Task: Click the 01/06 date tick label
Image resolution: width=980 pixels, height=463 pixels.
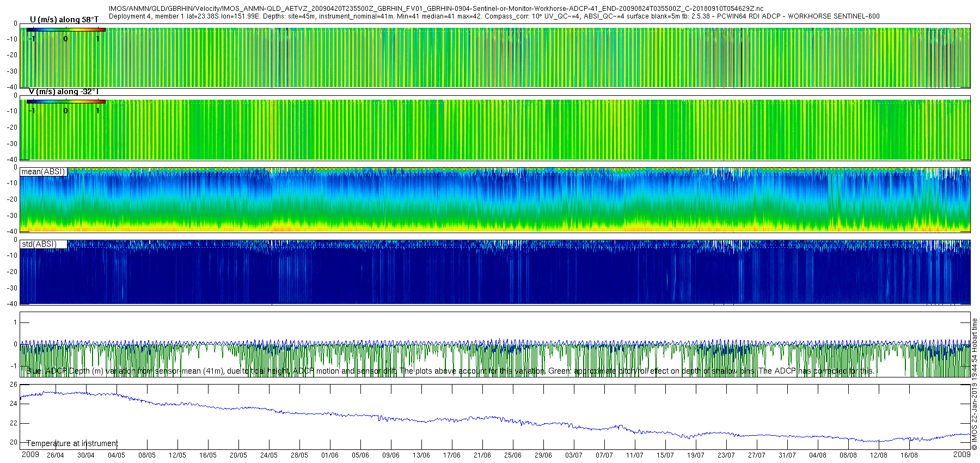Action: click(x=329, y=455)
